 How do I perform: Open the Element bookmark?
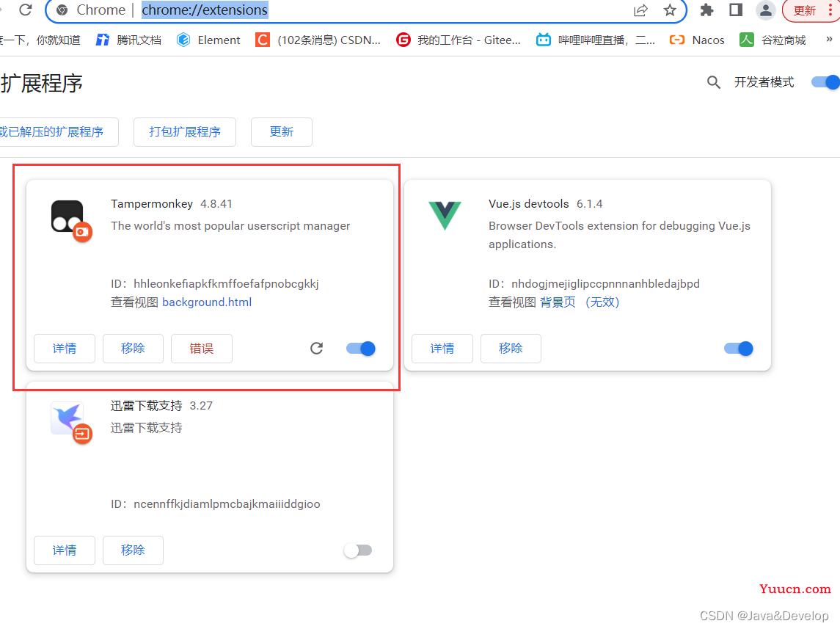pos(209,40)
